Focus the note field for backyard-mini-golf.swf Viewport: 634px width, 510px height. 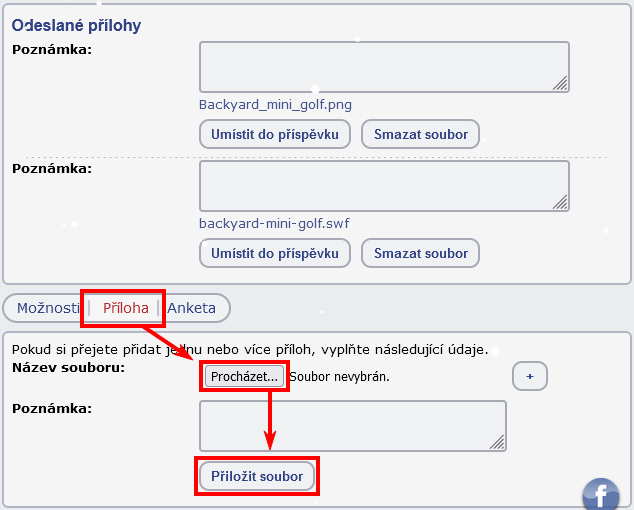[x=384, y=186]
